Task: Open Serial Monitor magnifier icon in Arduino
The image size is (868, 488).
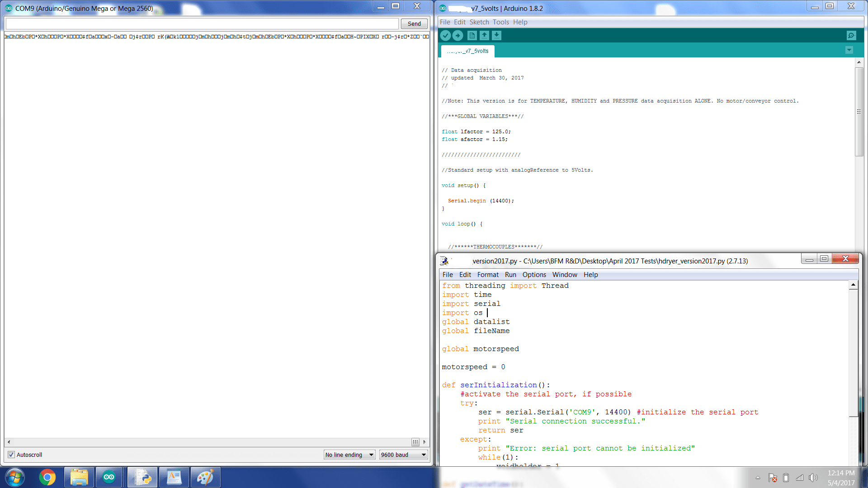Action: tap(851, 35)
